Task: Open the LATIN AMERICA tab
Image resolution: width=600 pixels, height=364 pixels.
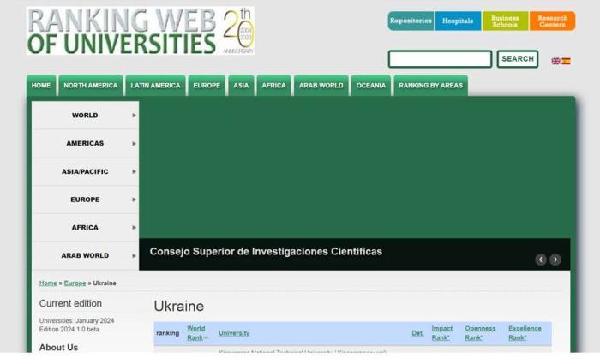Action: click(155, 86)
